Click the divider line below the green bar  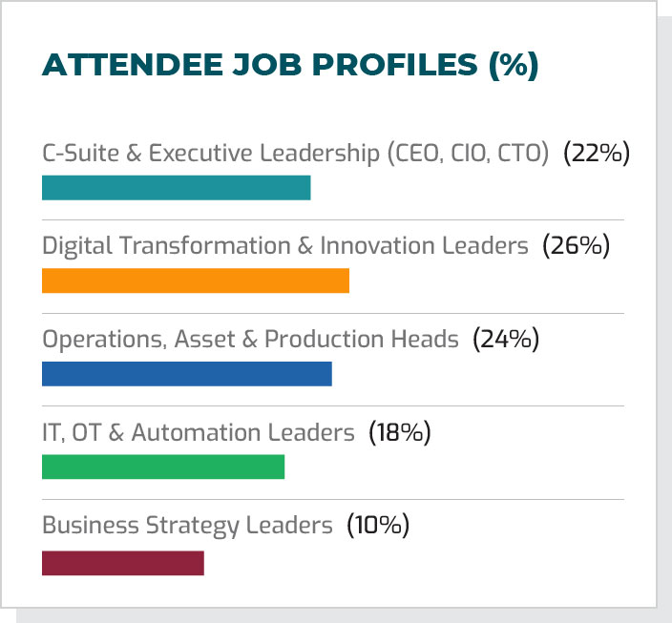point(332,499)
